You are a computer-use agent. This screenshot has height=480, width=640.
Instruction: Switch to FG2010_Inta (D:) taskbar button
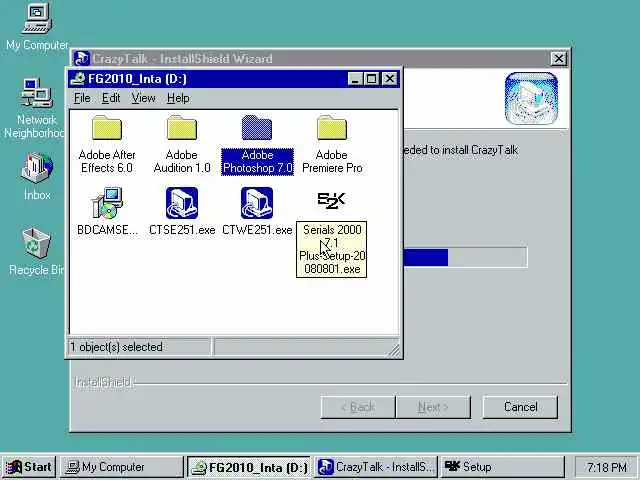tap(249, 467)
